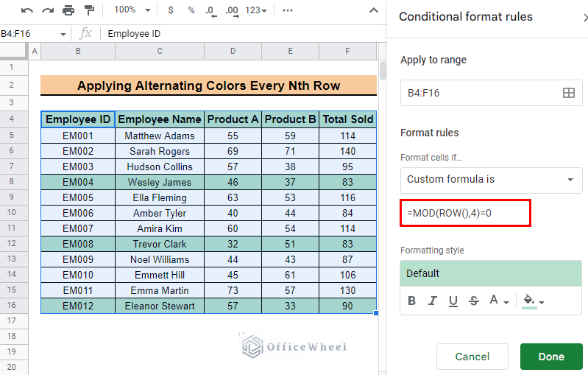Click the Redo icon
This screenshot has width=588, height=375.
[48, 10]
